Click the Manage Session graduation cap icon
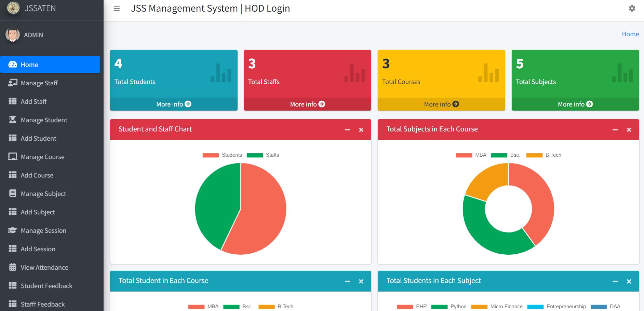Image resolution: width=644 pixels, height=311 pixels. click(12, 230)
